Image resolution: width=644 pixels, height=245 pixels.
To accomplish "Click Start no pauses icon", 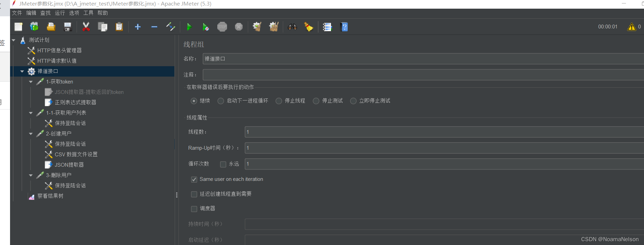I will click(x=206, y=27).
